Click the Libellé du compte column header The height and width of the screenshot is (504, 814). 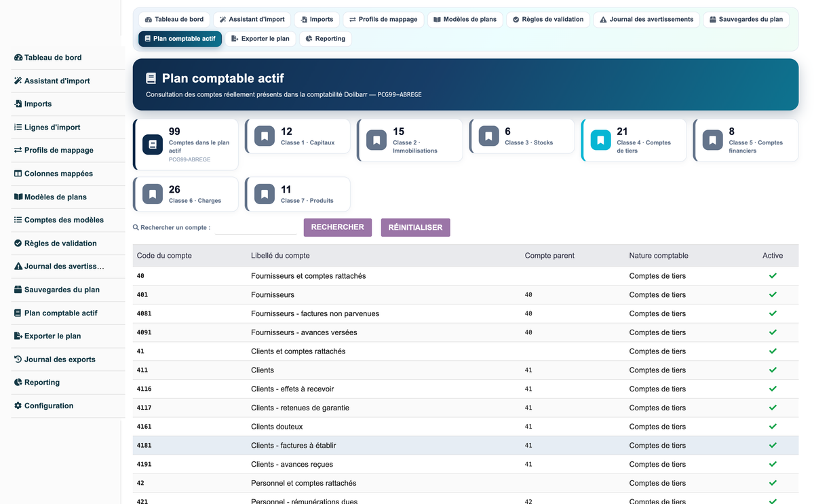point(280,256)
